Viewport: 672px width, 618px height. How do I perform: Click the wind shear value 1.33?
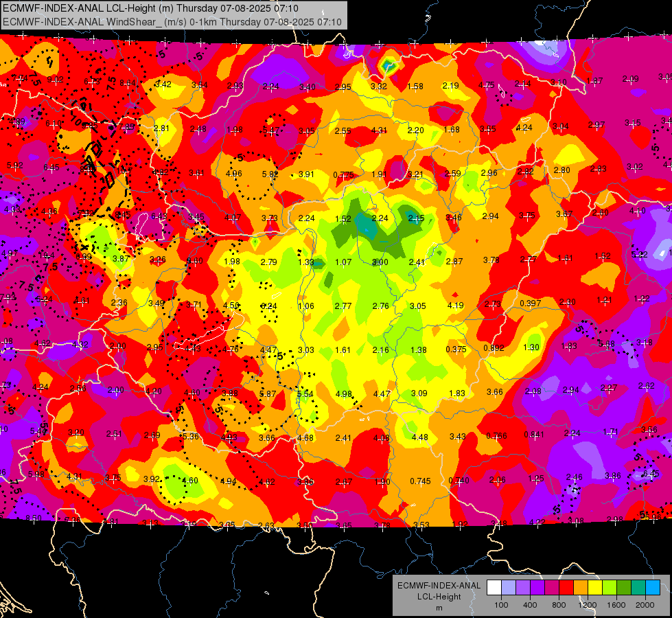pyautogui.click(x=306, y=262)
